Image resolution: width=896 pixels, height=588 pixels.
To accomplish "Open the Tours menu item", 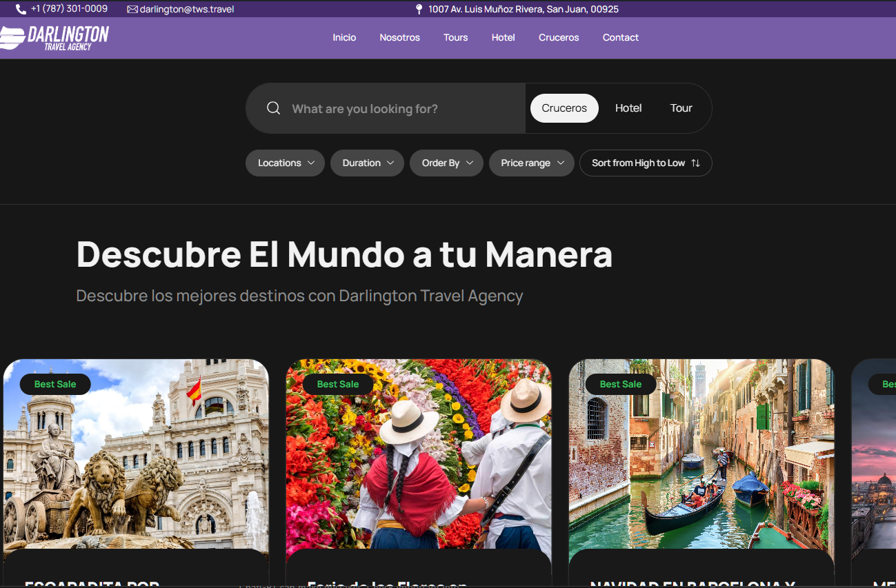I will 455,38.
